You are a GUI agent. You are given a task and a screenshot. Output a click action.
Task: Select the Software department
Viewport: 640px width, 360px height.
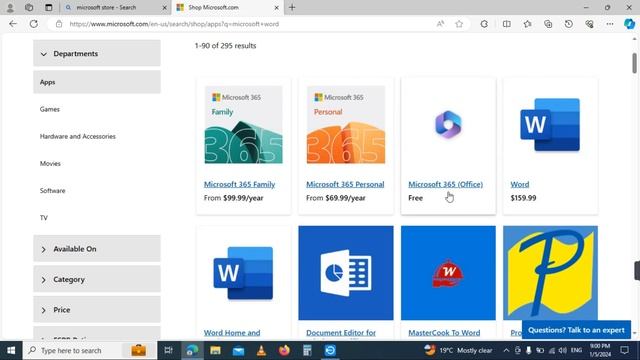pos(52,191)
